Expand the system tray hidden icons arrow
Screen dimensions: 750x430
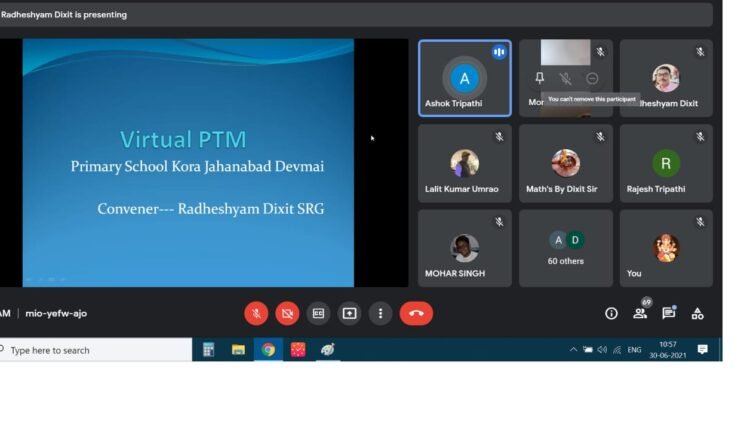pos(573,350)
